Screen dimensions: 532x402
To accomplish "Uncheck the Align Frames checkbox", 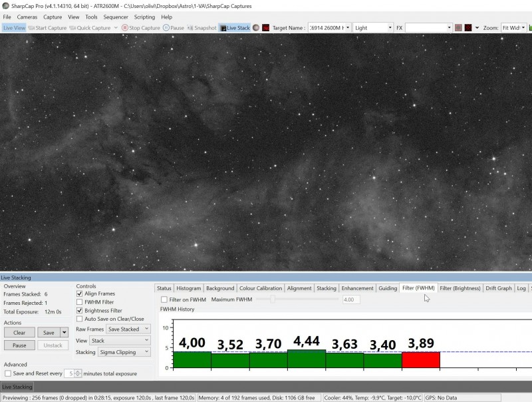I will point(79,294).
